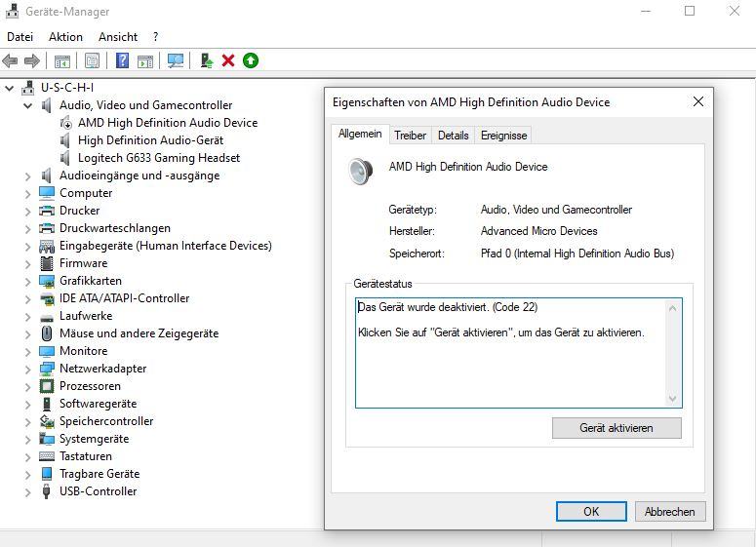Expand the Tastaturen category
The width and height of the screenshot is (756, 547).
tap(28, 457)
